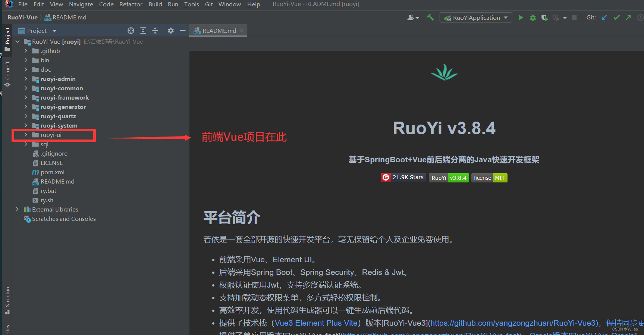Expand the ruoyi-generator module

(x=26, y=107)
